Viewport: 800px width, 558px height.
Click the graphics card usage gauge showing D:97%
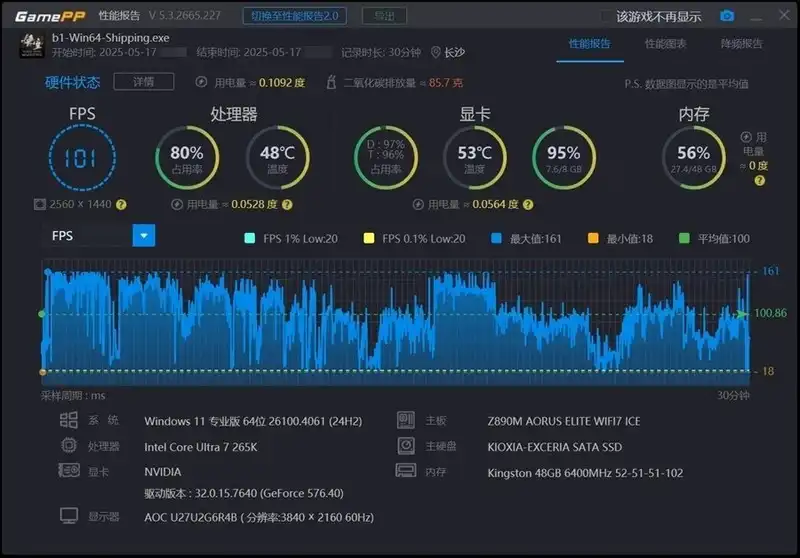386,158
